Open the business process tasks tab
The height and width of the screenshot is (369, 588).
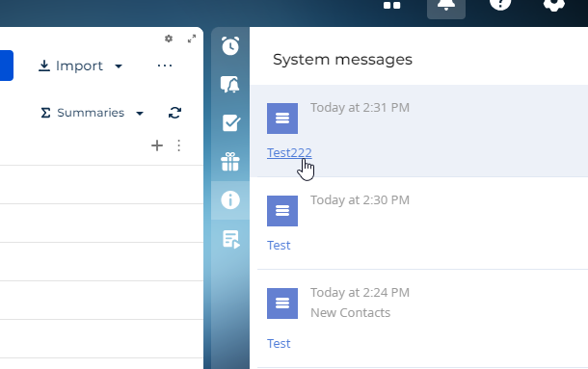pos(231,239)
